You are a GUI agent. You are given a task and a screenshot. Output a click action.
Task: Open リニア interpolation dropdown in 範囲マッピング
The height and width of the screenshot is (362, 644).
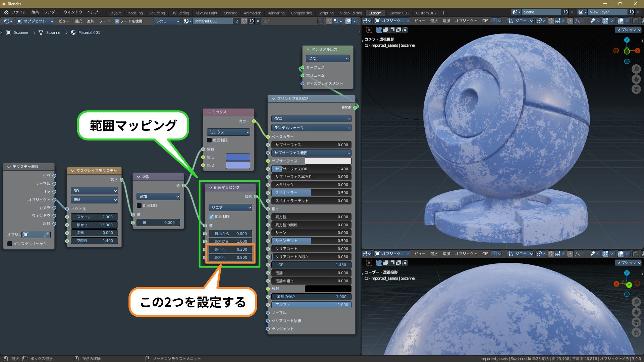(x=230, y=207)
